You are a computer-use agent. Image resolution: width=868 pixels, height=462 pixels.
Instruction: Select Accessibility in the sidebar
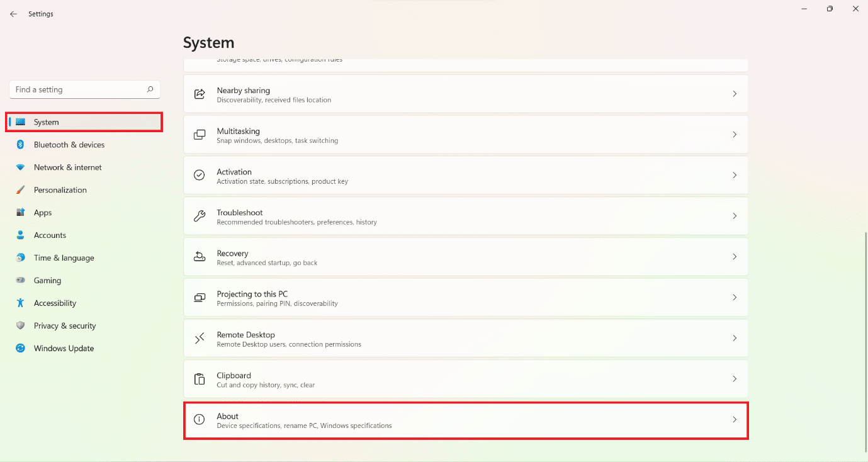(x=55, y=303)
